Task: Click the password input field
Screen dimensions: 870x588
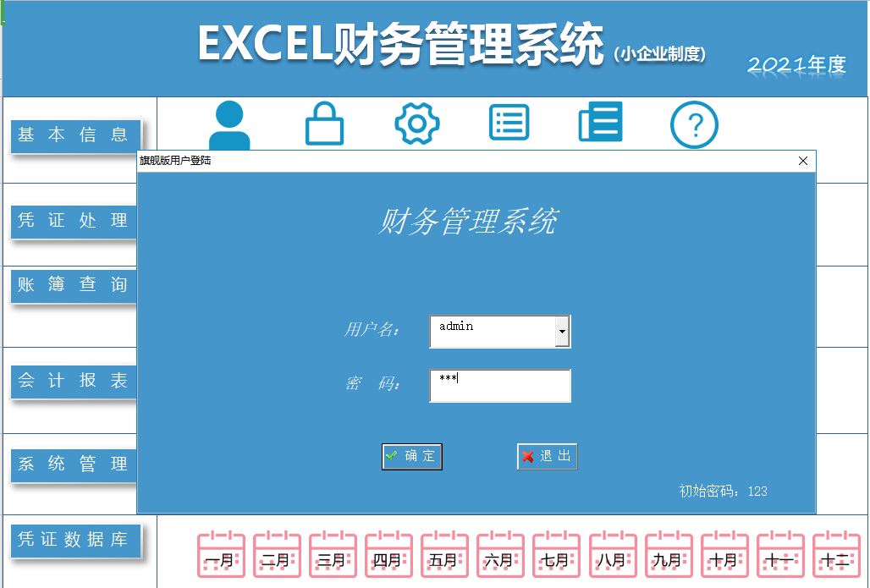Action: 500,386
